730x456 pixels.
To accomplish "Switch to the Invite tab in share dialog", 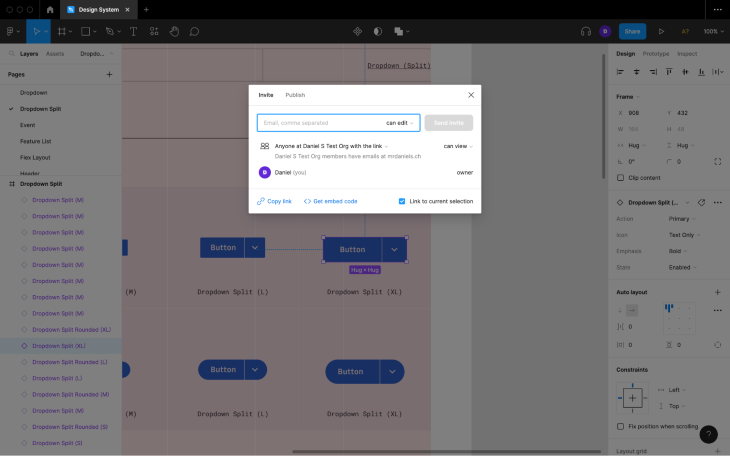I will [x=266, y=95].
